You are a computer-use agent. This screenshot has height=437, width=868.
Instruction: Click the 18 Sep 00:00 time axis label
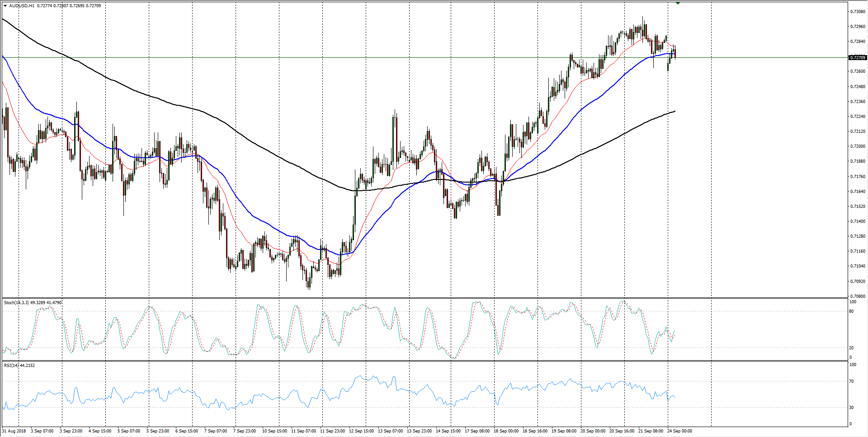(506, 431)
